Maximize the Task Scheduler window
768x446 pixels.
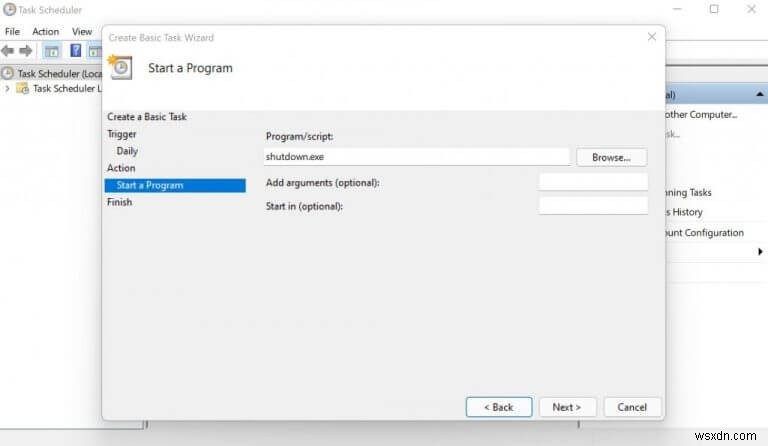(x=714, y=9)
